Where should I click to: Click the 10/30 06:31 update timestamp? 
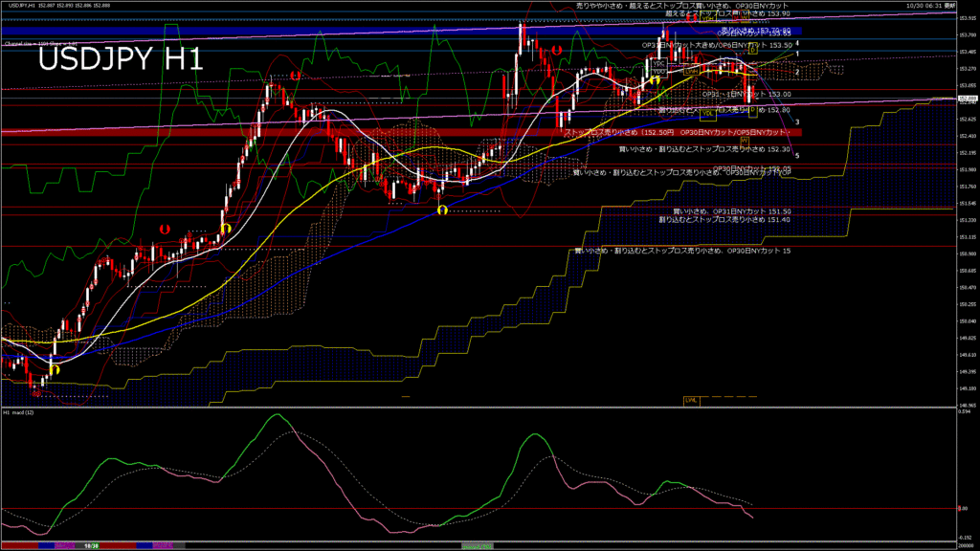927,5
